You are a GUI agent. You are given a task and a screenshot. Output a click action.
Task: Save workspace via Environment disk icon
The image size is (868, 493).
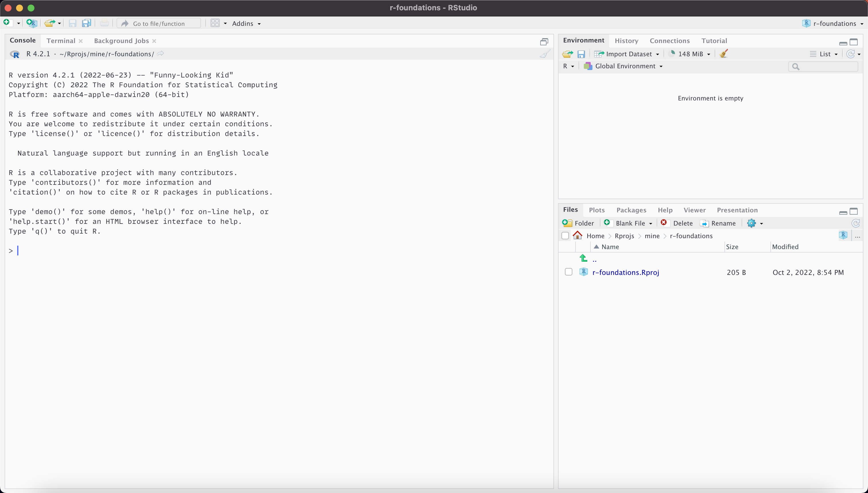pyautogui.click(x=581, y=54)
